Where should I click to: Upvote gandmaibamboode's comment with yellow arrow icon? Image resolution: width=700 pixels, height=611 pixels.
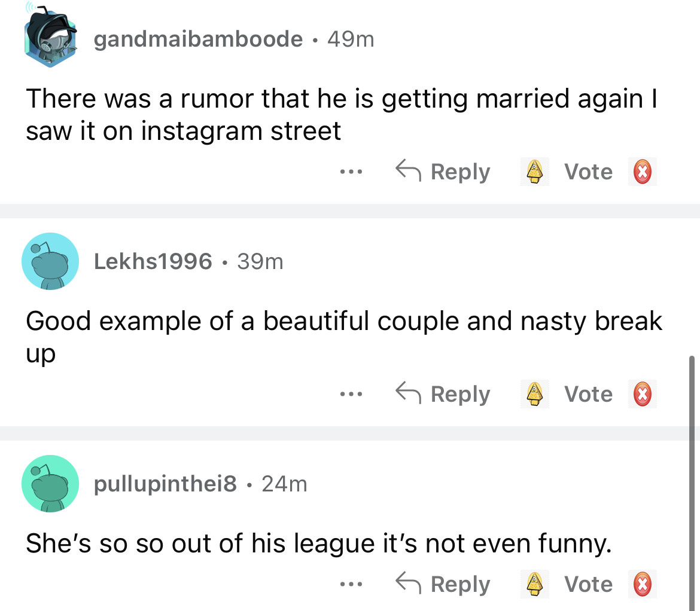pos(534,172)
